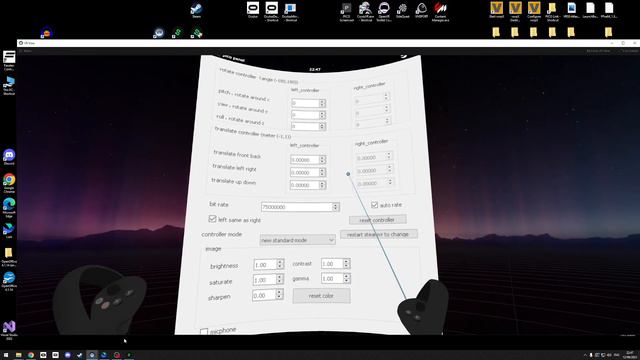Click the microphone tray icon
This screenshot has width=640, height=360.
coord(591,355)
